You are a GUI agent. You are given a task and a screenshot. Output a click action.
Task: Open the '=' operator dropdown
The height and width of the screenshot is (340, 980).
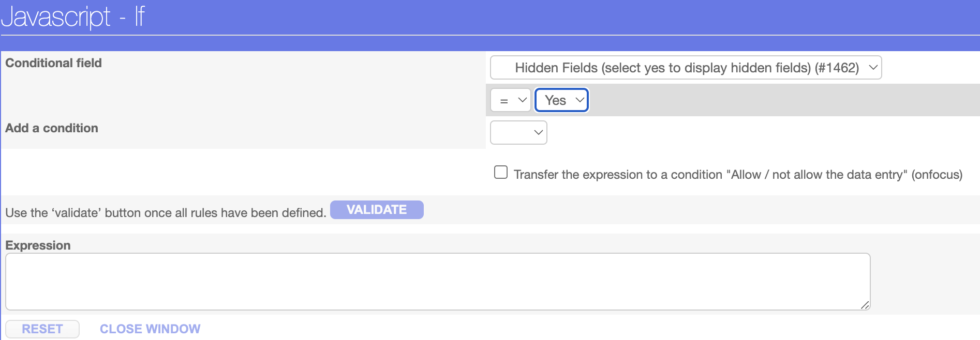click(x=510, y=100)
